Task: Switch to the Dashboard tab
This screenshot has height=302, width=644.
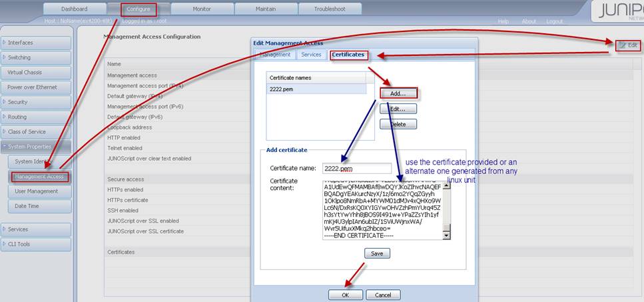Action: coord(74,9)
